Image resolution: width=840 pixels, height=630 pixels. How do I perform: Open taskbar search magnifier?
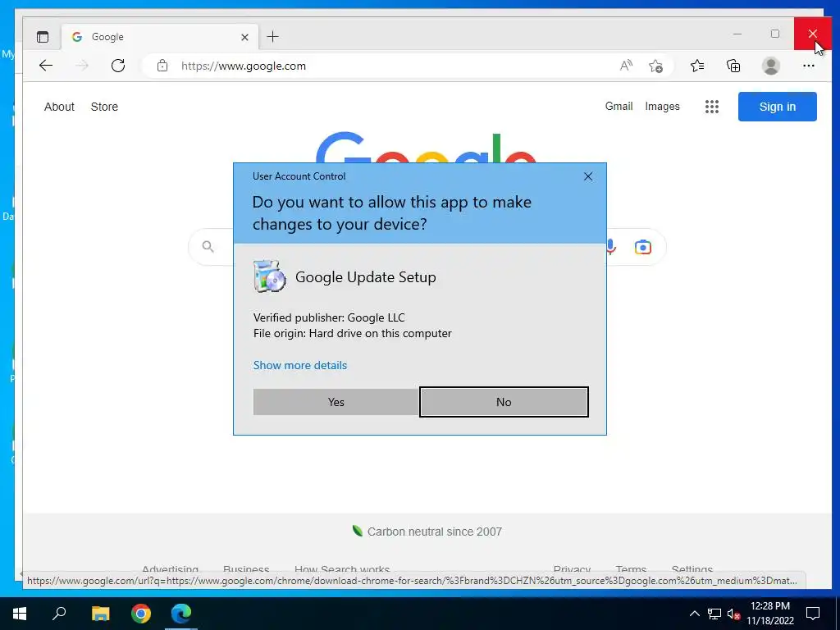tap(59, 614)
